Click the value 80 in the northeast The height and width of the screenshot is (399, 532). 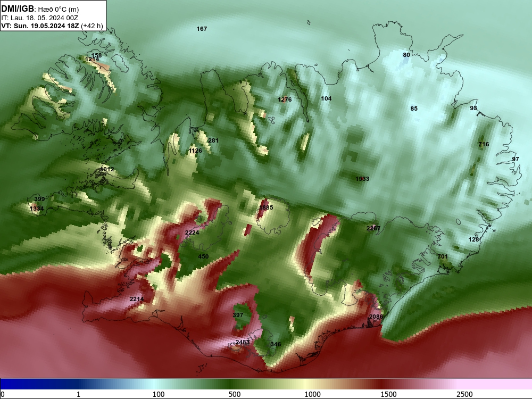[406, 55]
